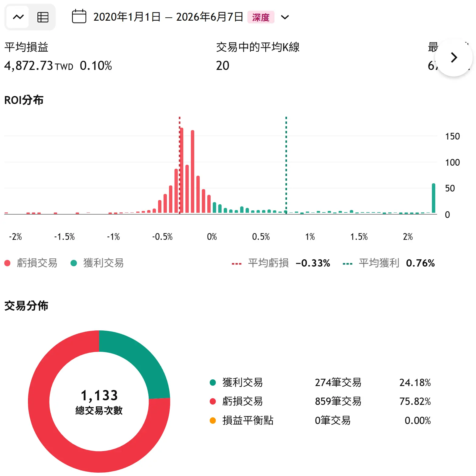This screenshot has width=476, height=476.
Task: Click the far-right green histogram bar
Action: (433, 198)
